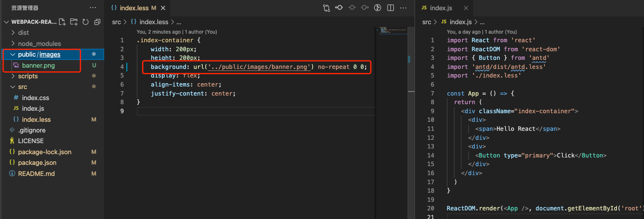Click the Button type="primary" line
The width and height of the screenshot is (644, 219).
click(x=541, y=155)
